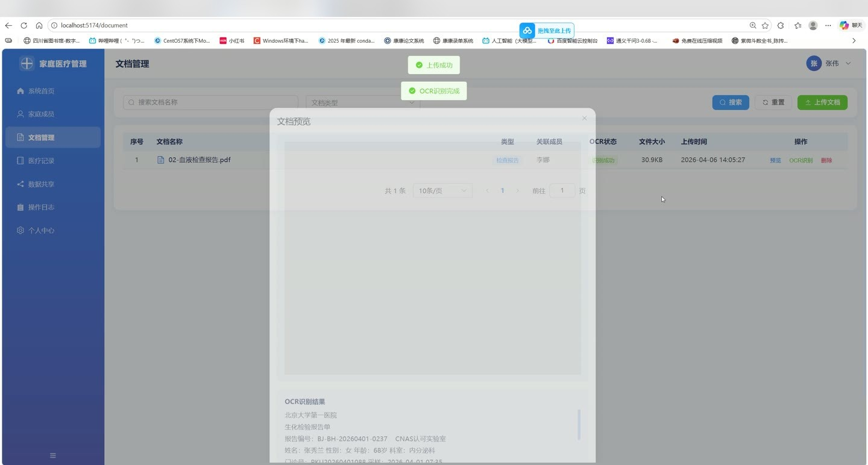Screen dimensions: 868x465
Task: Open the 2025 年最新 conda bookmark
Action: [x=347, y=41]
